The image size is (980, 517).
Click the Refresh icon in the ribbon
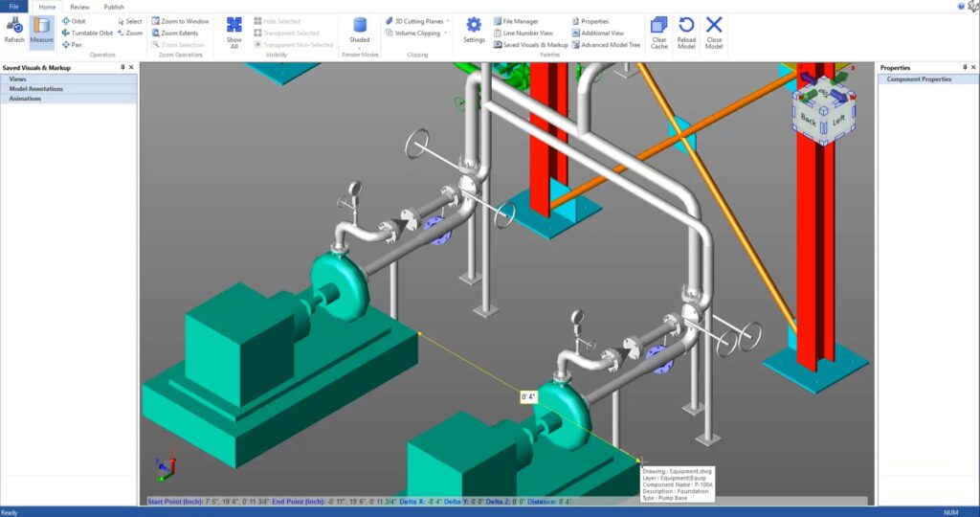14,30
